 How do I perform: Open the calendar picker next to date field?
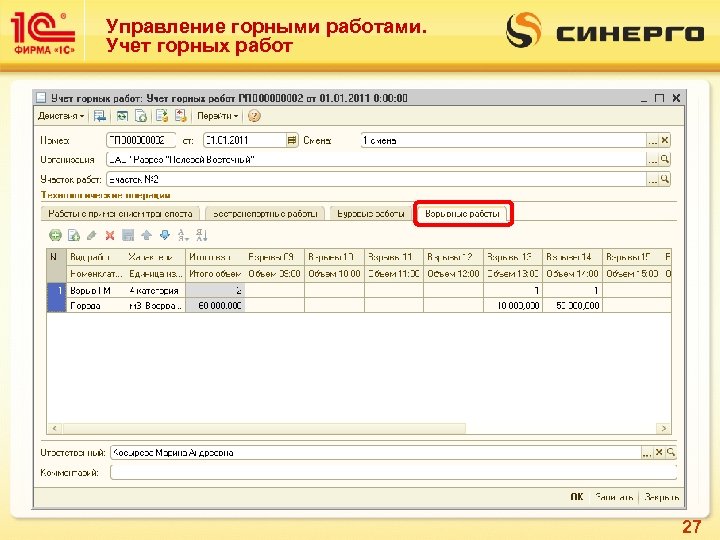pos(292,140)
